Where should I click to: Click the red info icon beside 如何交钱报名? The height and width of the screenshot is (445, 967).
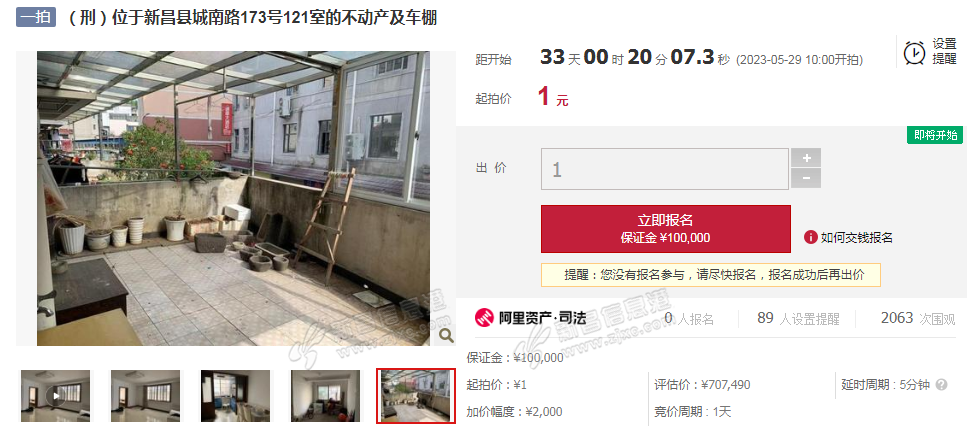point(810,237)
